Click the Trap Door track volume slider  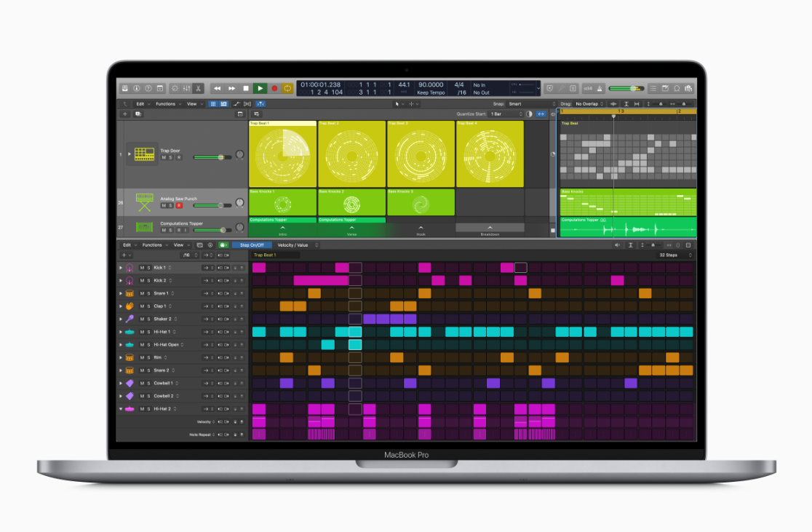tap(213, 157)
